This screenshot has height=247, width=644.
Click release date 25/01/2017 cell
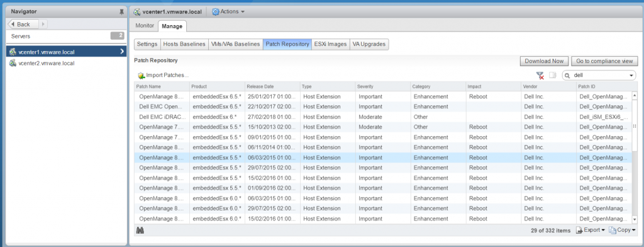(272, 97)
